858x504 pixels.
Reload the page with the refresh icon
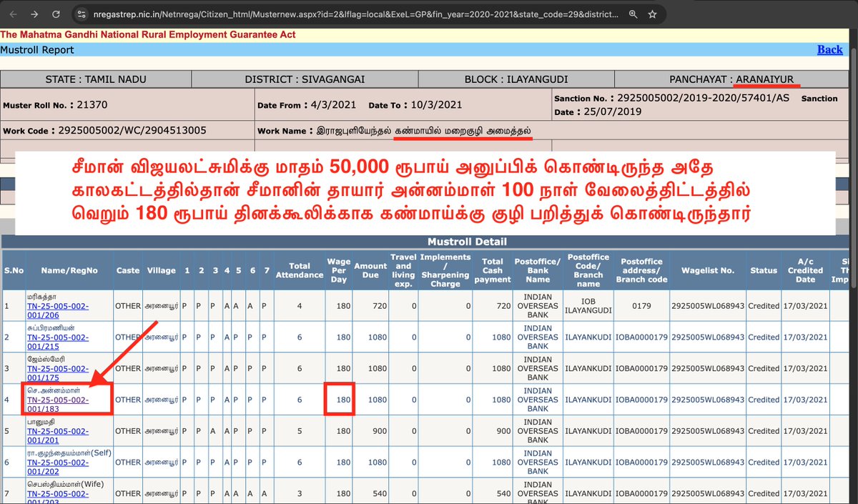coord(56,14)
